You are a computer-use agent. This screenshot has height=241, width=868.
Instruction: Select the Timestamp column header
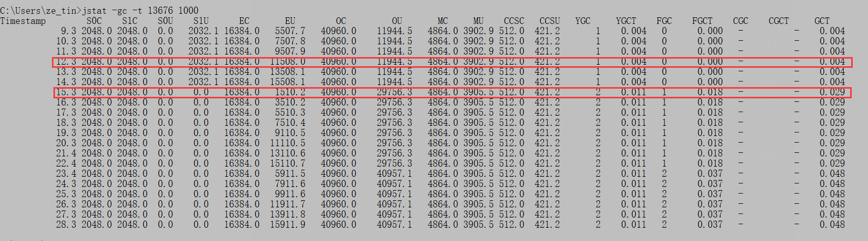23,21
